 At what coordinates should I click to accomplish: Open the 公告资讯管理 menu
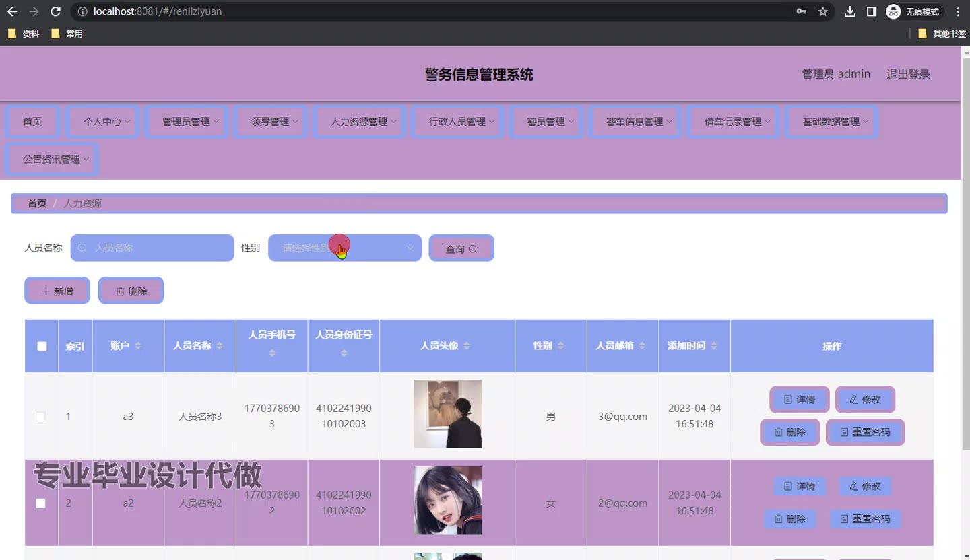52,160
